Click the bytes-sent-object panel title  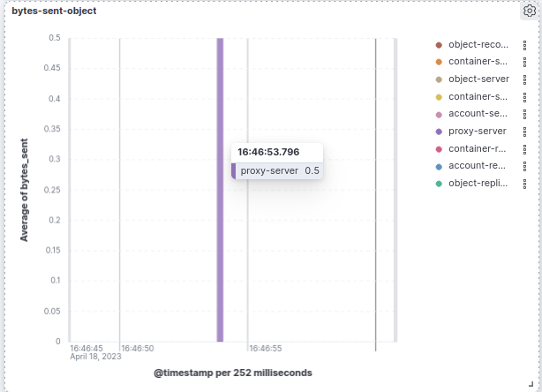tap(54, 11)
